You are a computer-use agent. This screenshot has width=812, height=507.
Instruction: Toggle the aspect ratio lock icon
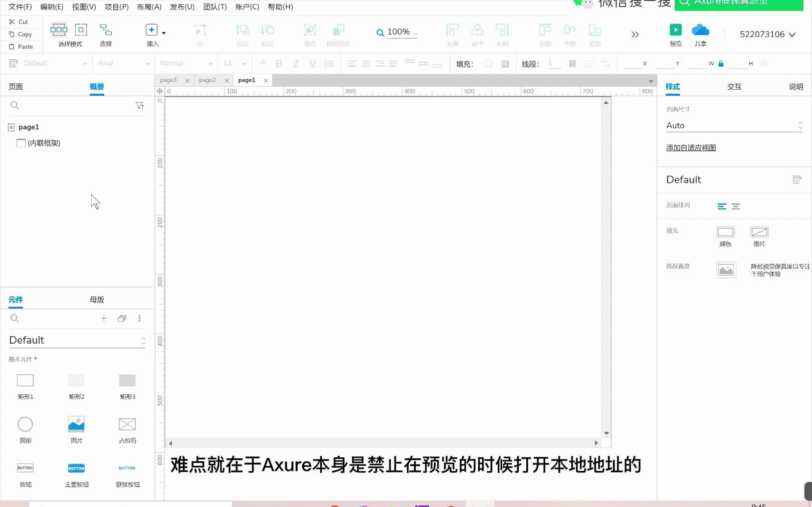[x=721, y=64]
